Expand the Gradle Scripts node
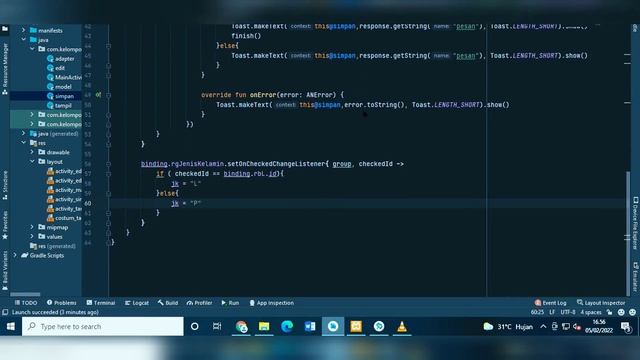Viewport: 640px width, 360px height. tap(15, 256)
